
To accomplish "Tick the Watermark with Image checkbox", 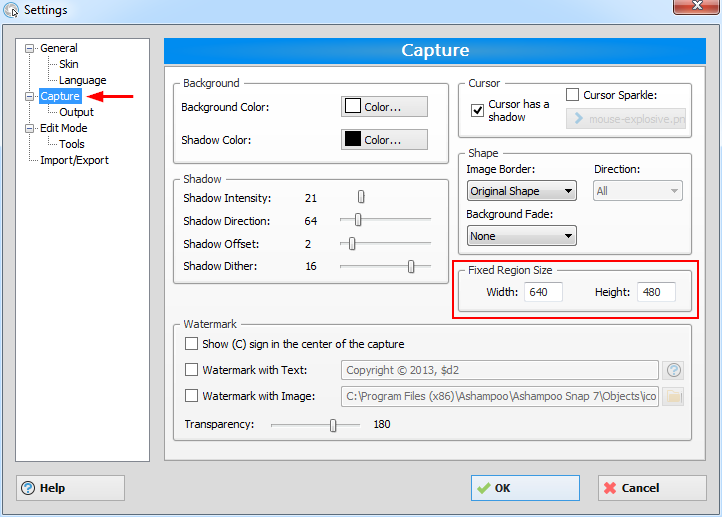I will (x=191, y=395).
